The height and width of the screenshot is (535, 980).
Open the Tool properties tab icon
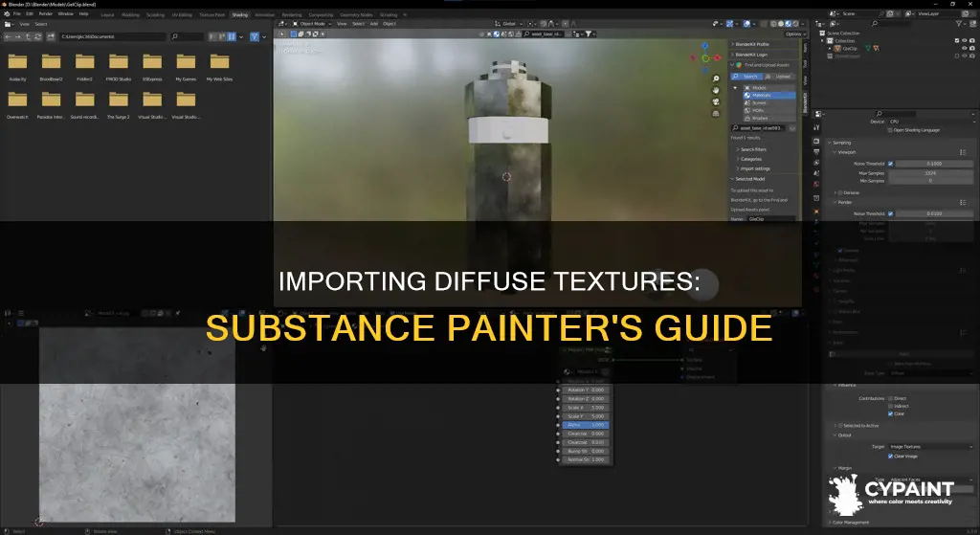click(x=816, y=127)
